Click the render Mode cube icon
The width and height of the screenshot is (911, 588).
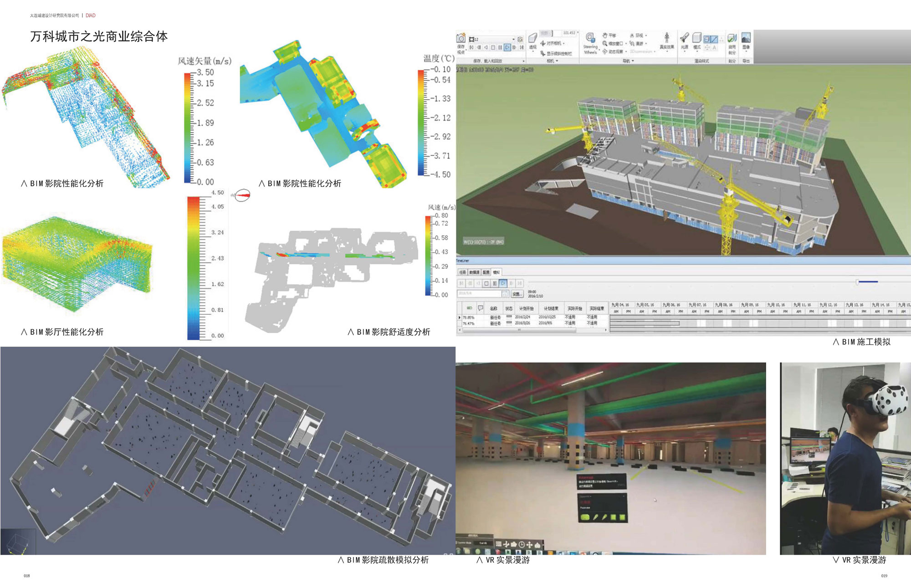click(x=697, y=38)
